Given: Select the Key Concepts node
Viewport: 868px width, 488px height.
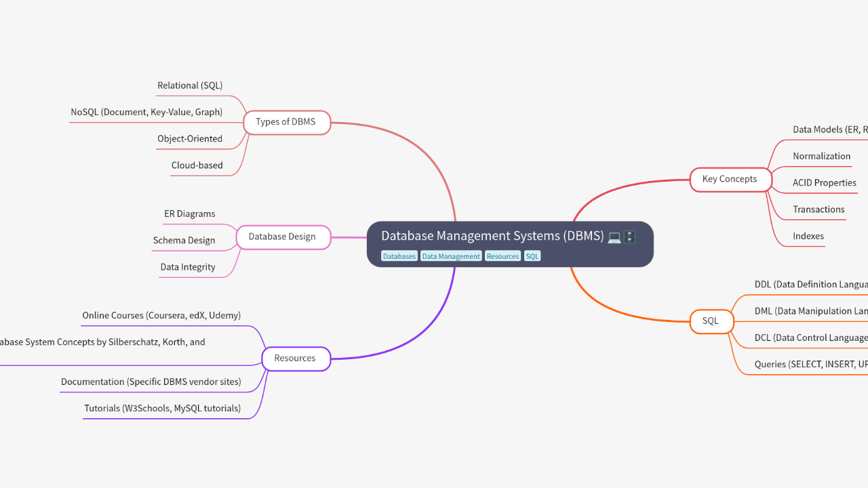Looking at the screenshot, I should 730,180.
